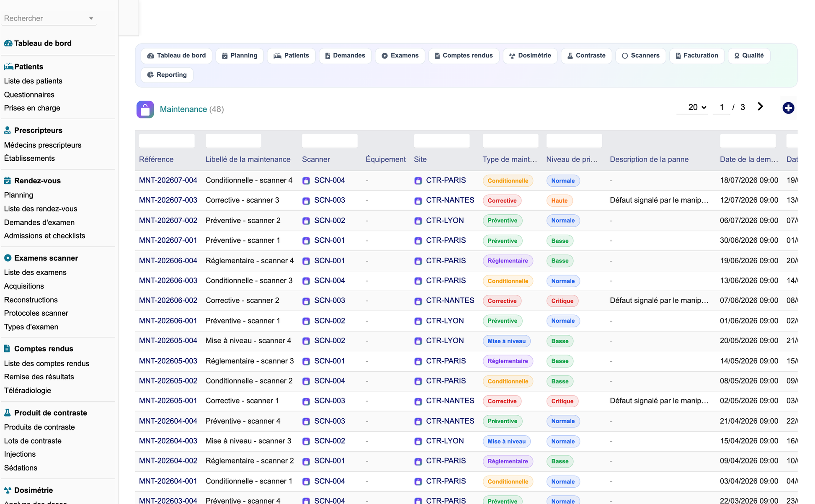
Task: Switch to the Patients tab
Action: (291, 56)
